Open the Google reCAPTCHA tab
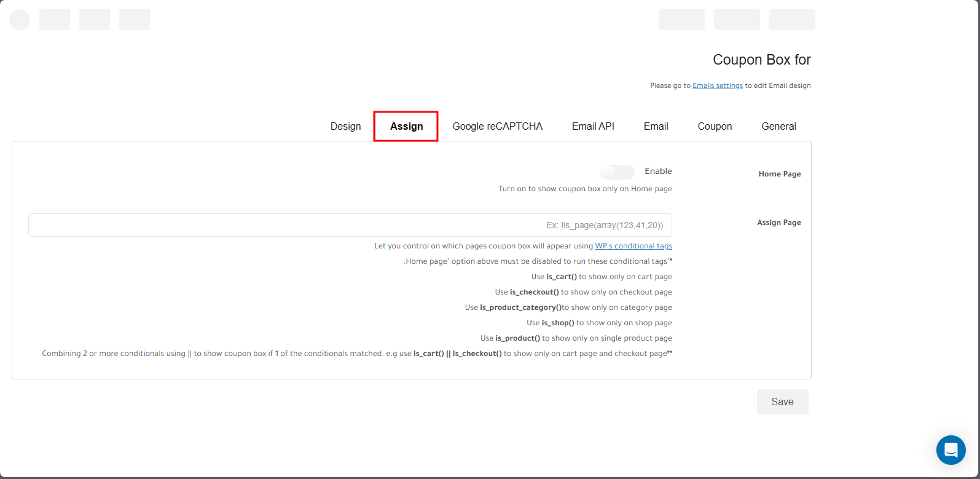 [x=497, y=126]
